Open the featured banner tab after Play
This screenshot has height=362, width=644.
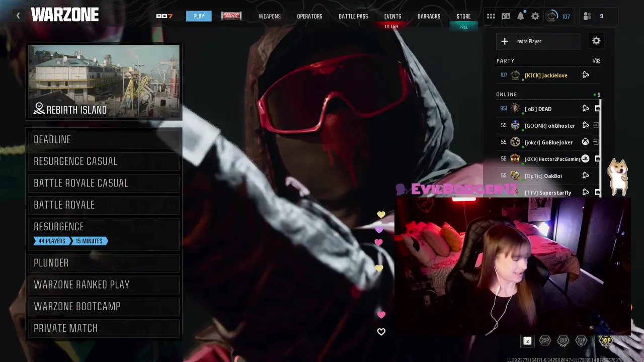pos(231,16)
